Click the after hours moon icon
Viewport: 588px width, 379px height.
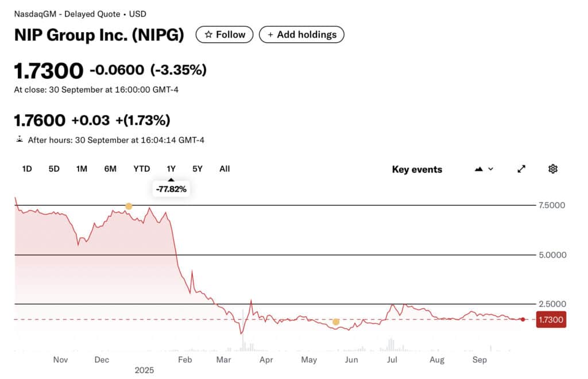tap(20, 140)
